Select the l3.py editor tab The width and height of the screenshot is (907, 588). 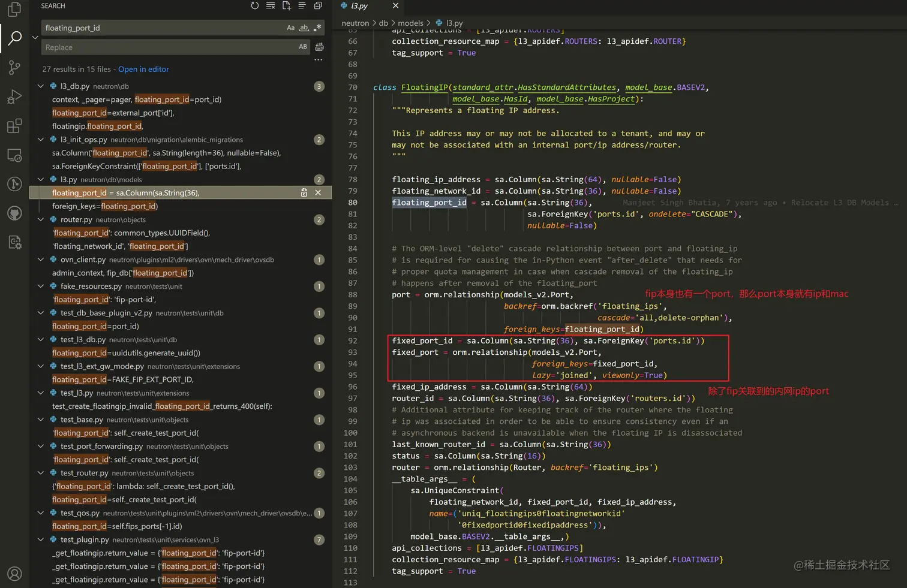tap(359, 6)
